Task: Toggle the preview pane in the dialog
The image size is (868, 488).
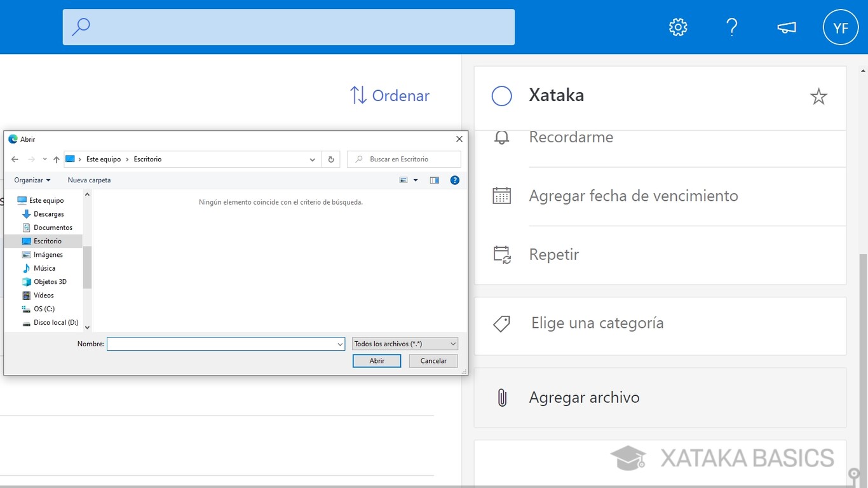Action: point(435,180)
